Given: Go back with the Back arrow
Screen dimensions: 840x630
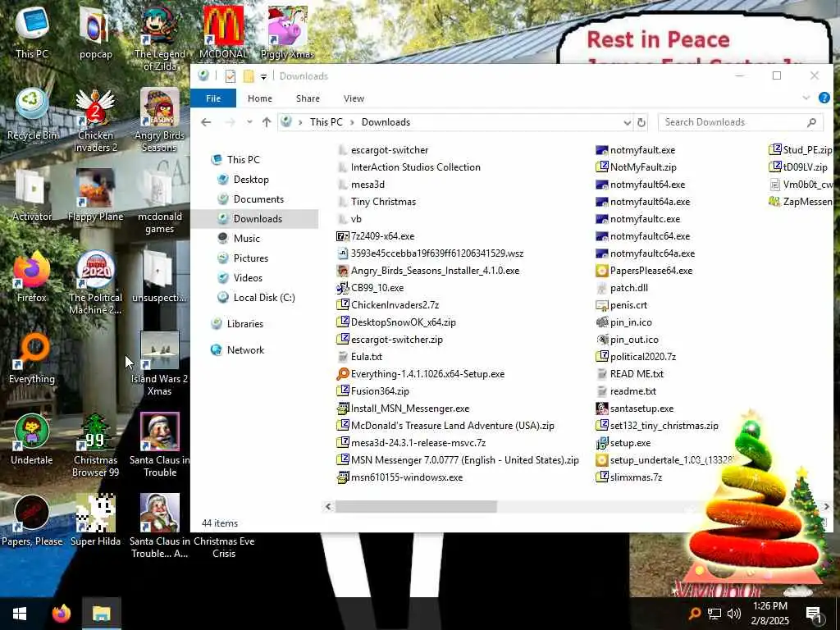Looking at the screenshot, I should click(x=206, y=122).
